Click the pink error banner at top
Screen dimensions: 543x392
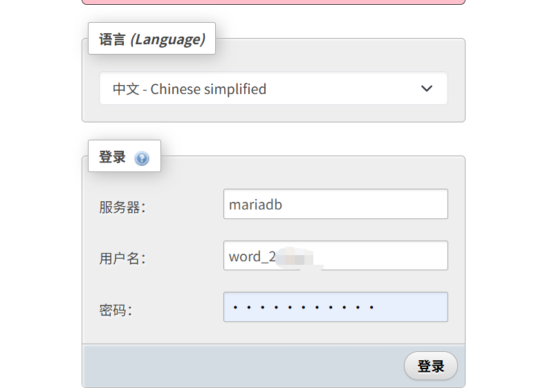273,1
